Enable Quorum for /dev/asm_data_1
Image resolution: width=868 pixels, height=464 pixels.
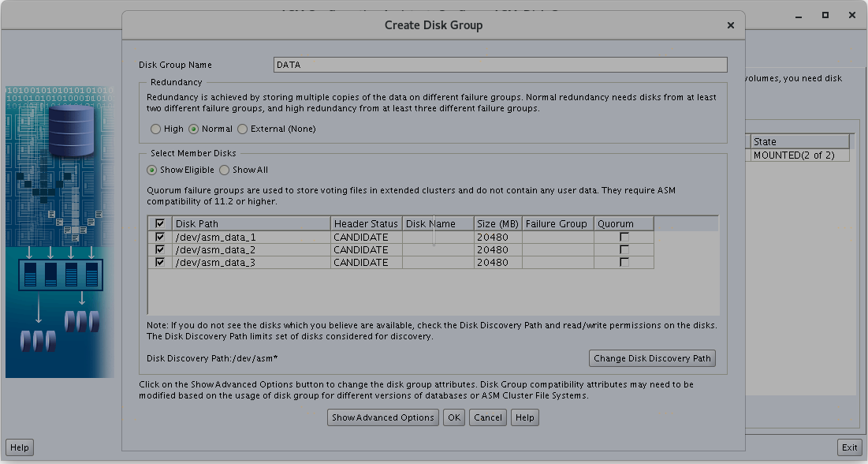(624, 237)
